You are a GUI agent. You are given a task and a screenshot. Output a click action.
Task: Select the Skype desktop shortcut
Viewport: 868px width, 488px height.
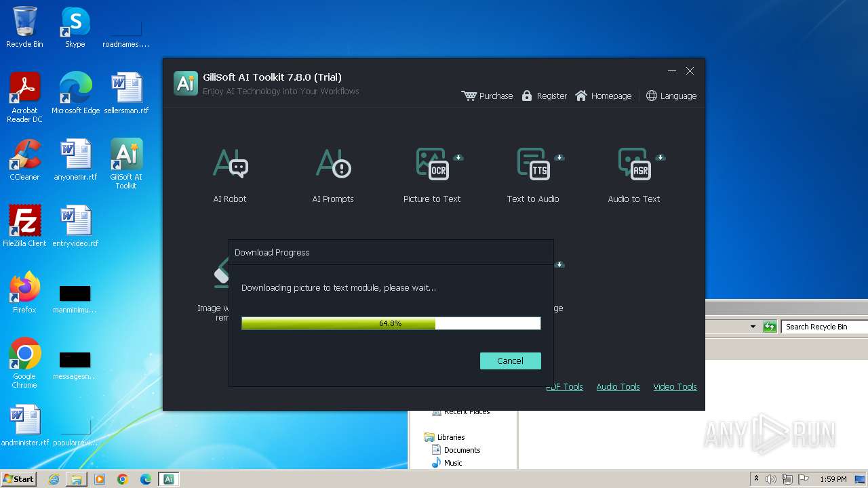75,27
